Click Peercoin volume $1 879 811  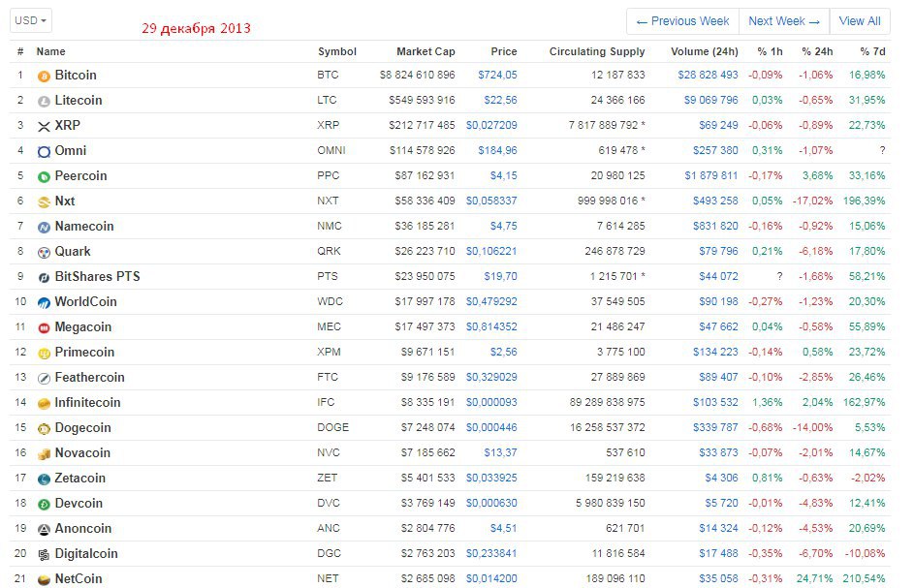(x=711, y=176)
